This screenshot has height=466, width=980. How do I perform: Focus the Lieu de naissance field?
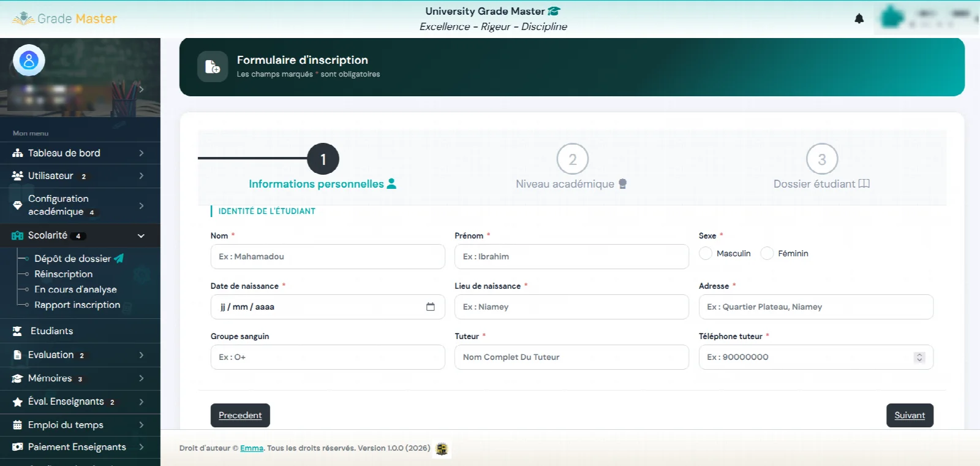[571, 307]
